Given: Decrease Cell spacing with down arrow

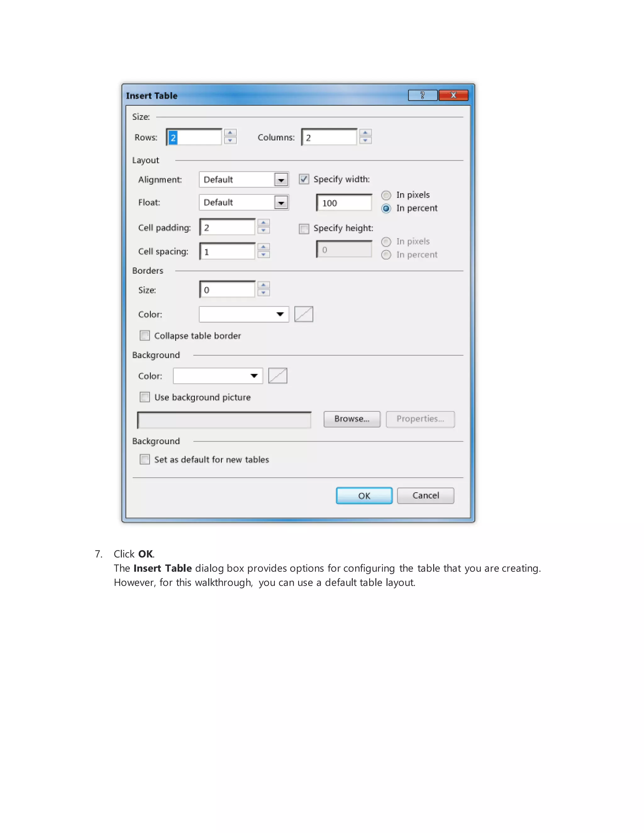Looking at the screenshot, I should pyautogui.click(x=263, y=255).
